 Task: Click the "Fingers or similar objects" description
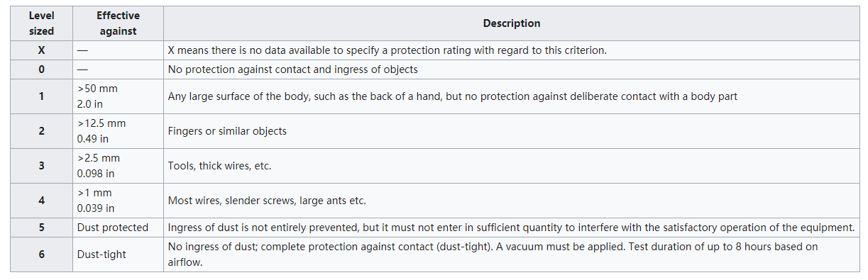(x=227, y=131)
